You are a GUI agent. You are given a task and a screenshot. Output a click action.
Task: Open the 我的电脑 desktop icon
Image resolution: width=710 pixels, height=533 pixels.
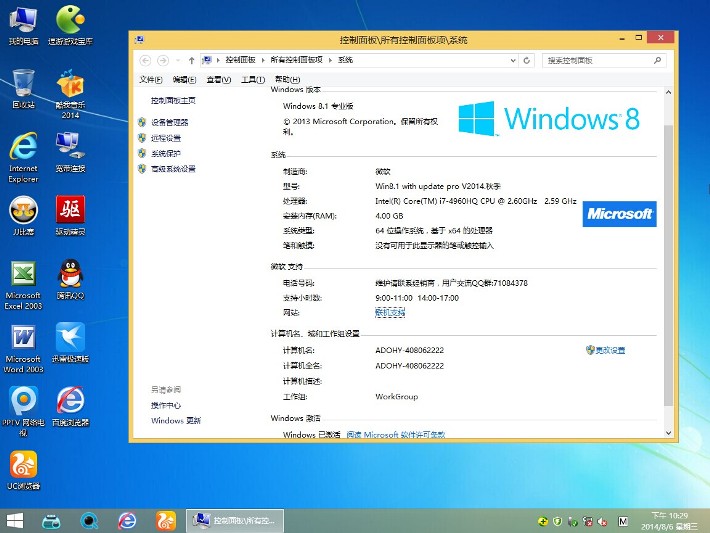pyautogui.click(x=24, y=26)
